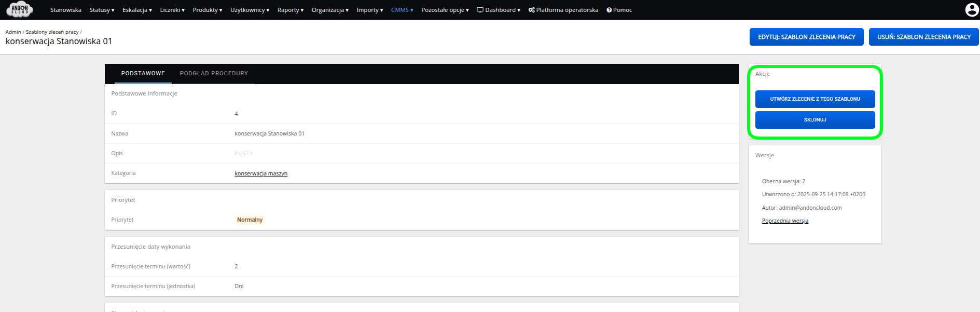Image resolution: width=980 pixels, height=312 pixels.
Task: Click Edytuj: szablon zlecenia pracy button
Action: coord(806,37)
